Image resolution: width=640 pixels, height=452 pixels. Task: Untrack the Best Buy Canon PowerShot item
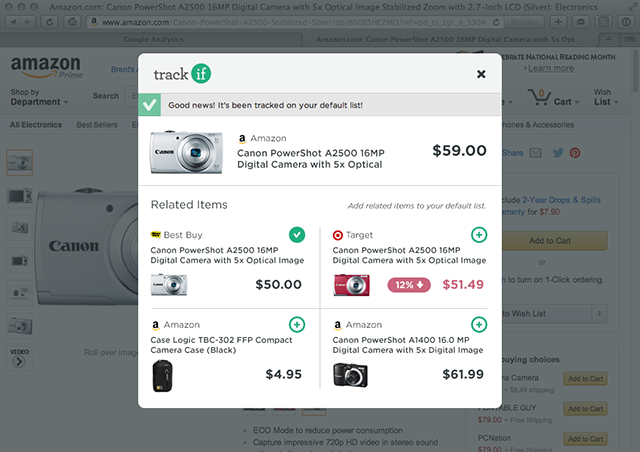click(x=297, y=235)
